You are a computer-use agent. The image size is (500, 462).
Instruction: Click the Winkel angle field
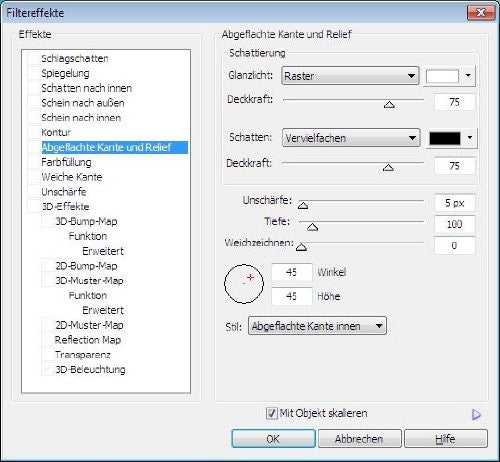click(292, 272)
